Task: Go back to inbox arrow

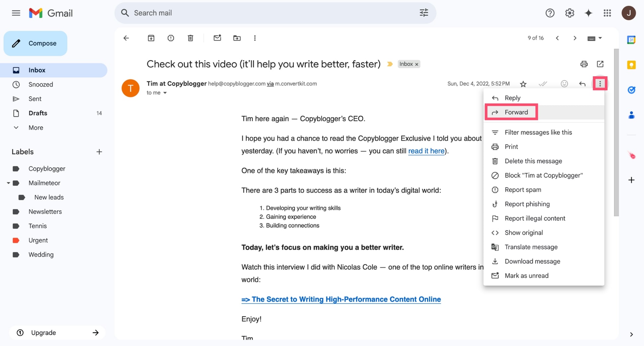Action: point(126,38)
